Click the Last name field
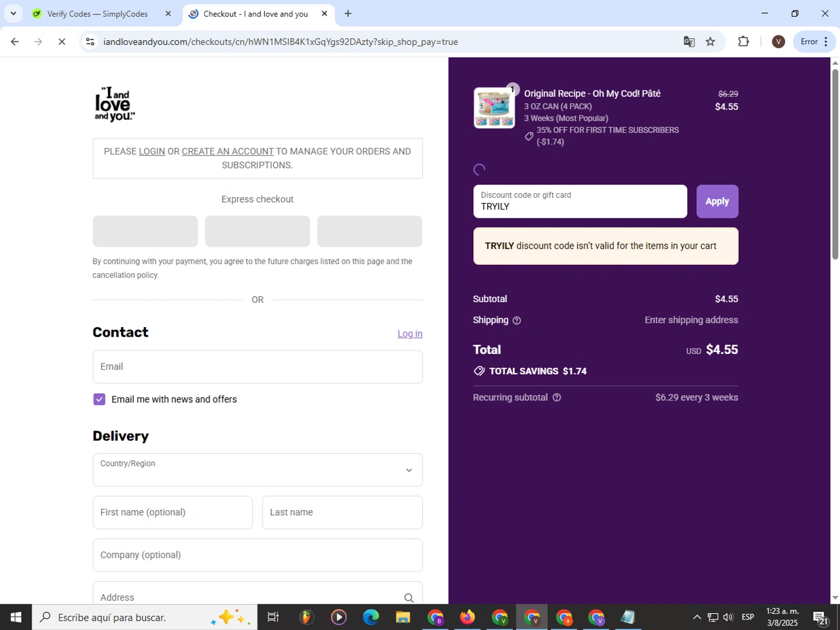 (342, 512)
